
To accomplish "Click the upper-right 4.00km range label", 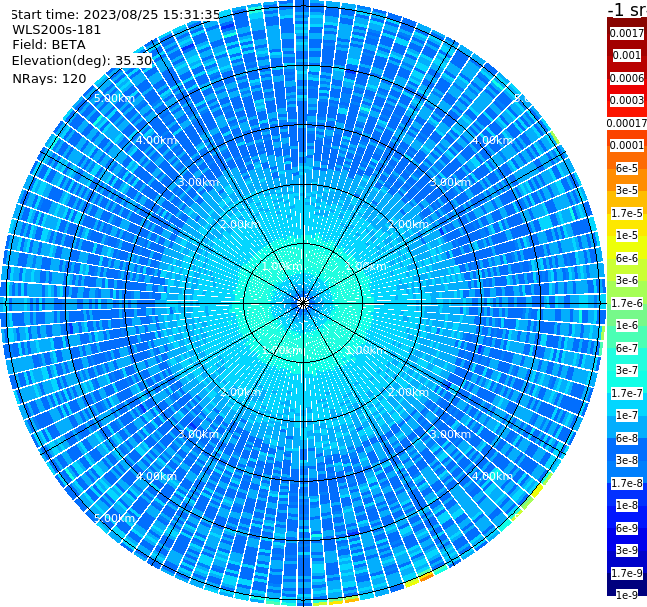I will 492,140.
